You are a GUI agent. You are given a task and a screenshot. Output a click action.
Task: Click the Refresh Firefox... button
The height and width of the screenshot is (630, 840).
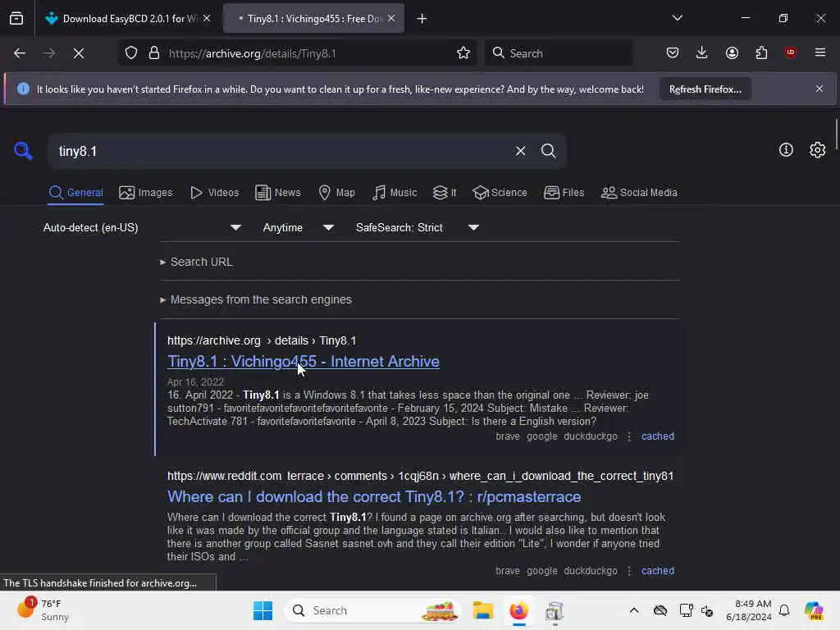[x=705, y=89]
